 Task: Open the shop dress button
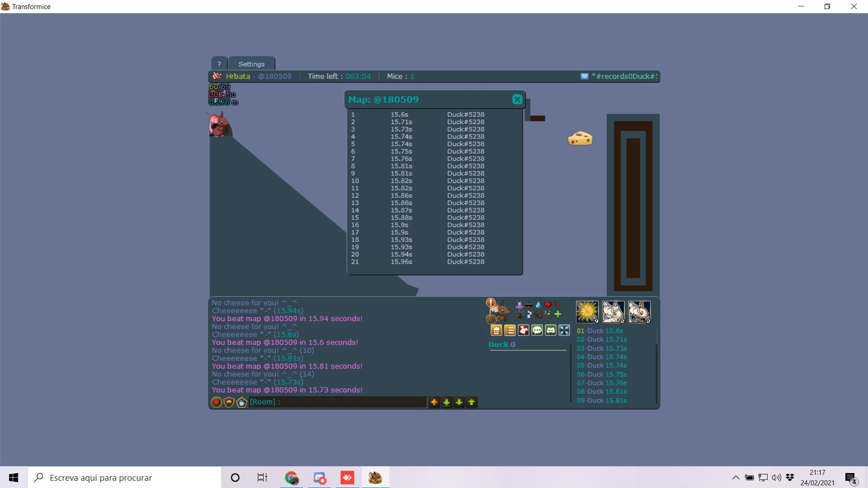(x=523, y=330)
